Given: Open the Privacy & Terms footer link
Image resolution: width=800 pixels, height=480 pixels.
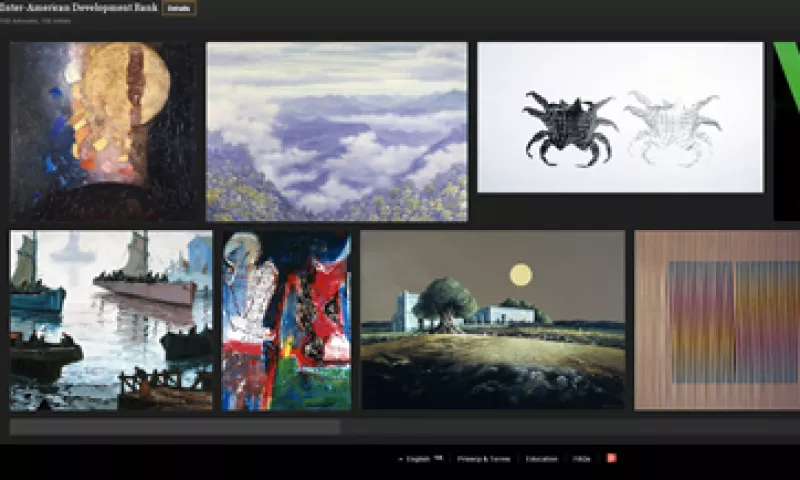Looking at the screenshot, I should [484, 459].
